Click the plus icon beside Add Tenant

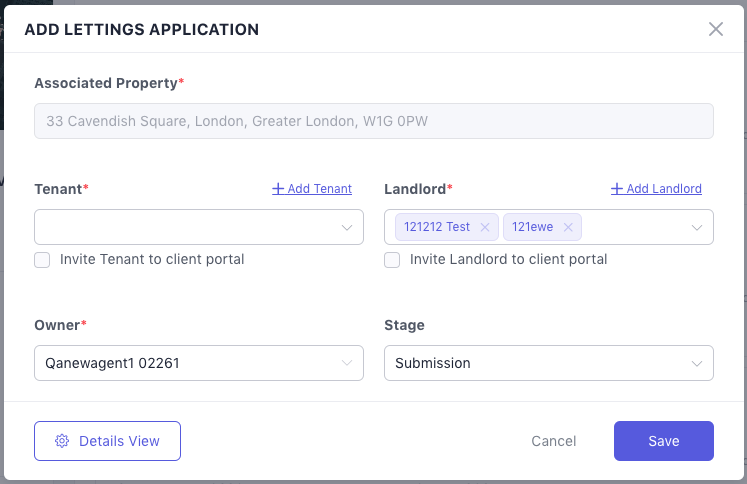(278, 189)
